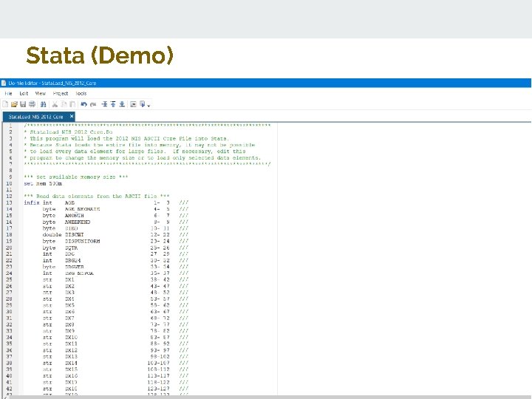532x399 pixels.
Task: Click the Print icon in toolbar
Action: tap(33, 104)
